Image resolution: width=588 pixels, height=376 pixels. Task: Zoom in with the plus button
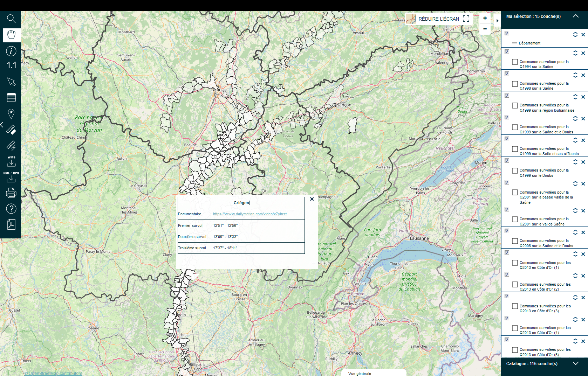(485, 18)
